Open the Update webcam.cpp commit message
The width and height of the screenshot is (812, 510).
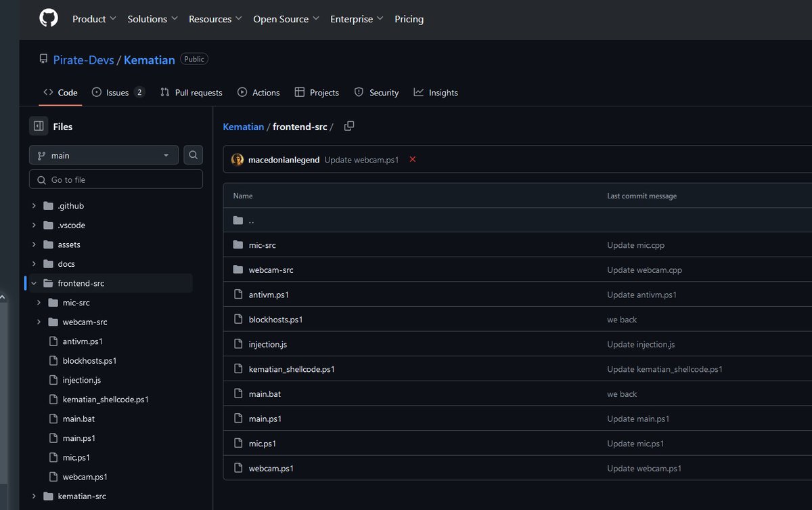tap(645, 270)
